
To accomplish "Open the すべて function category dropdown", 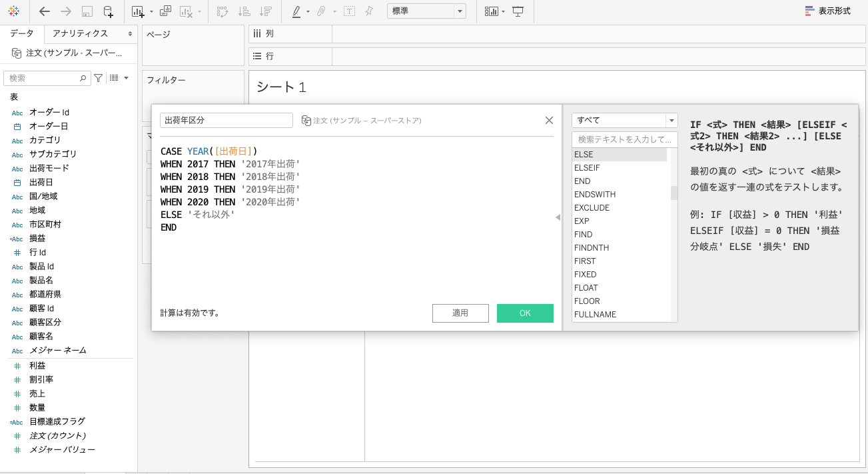I will tap(624, 120).
